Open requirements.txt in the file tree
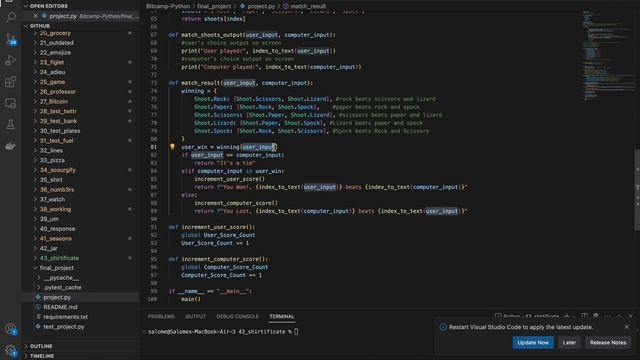Viewport: 640px width, 360px height. pos(65,317)
